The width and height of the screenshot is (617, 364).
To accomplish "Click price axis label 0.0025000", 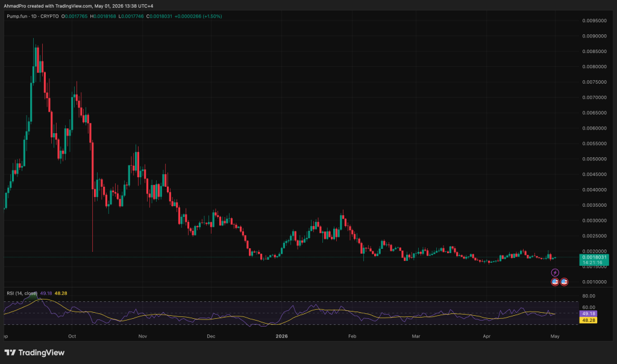I will [594, 236].
